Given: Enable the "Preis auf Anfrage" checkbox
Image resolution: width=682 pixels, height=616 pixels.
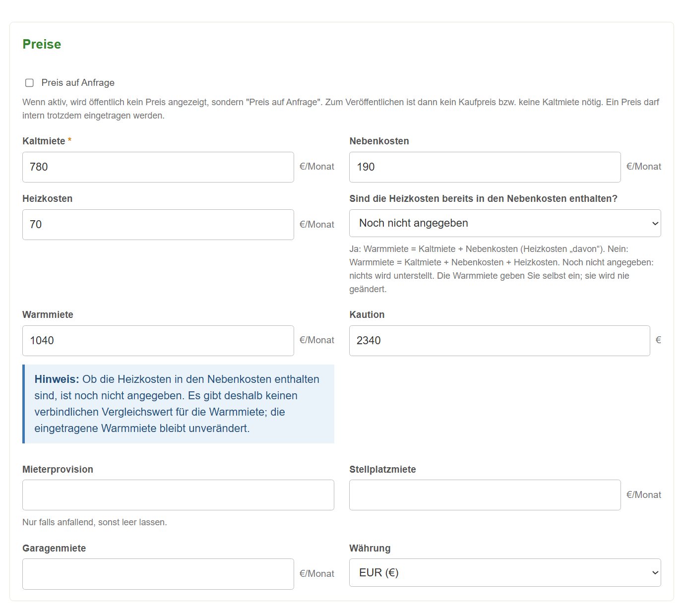Looking at the screenshot, I should (x=29, y=83).
